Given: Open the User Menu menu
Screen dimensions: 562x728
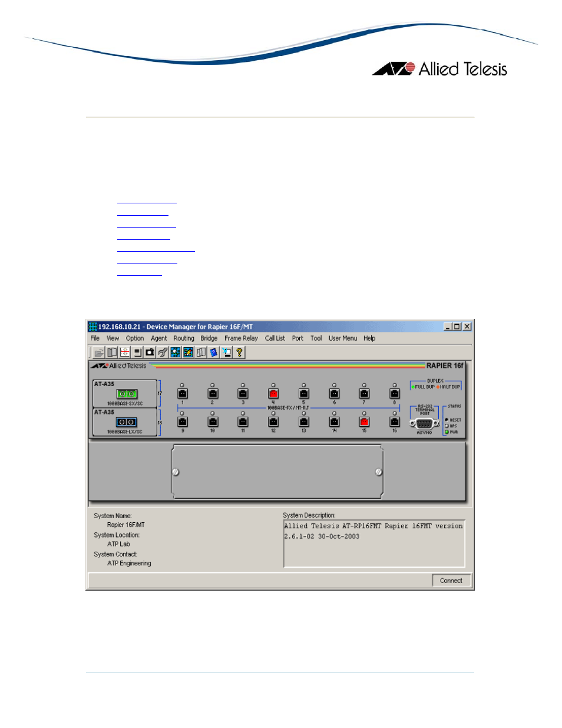Looking at the screenshot, I should click(343, 338).
